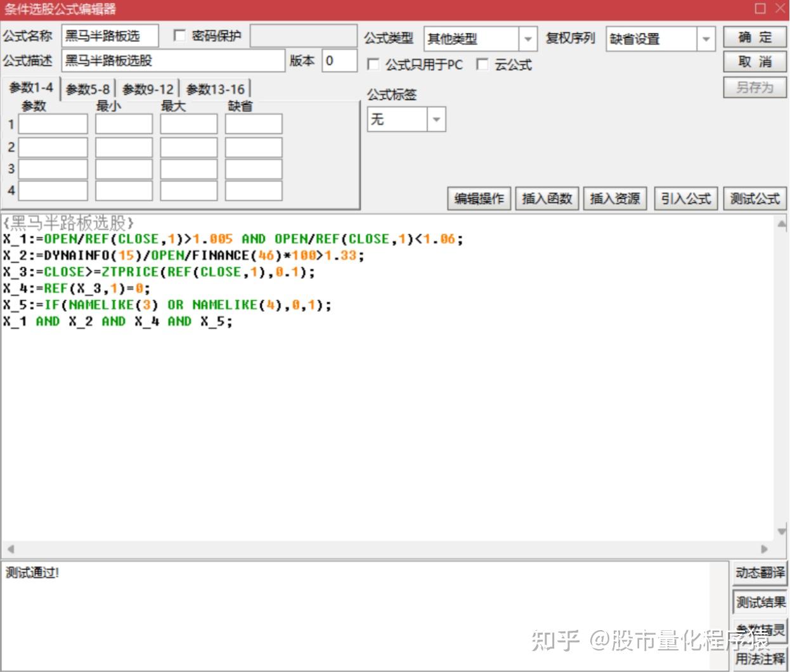Switch to the 参数5-8 tab
This screenshot has height=672, width=790.
pos(87,89)
